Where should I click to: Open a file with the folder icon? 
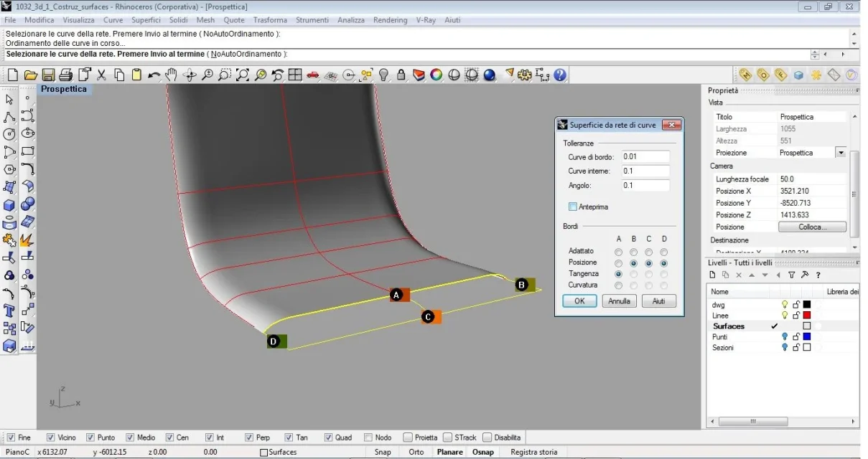30,75
